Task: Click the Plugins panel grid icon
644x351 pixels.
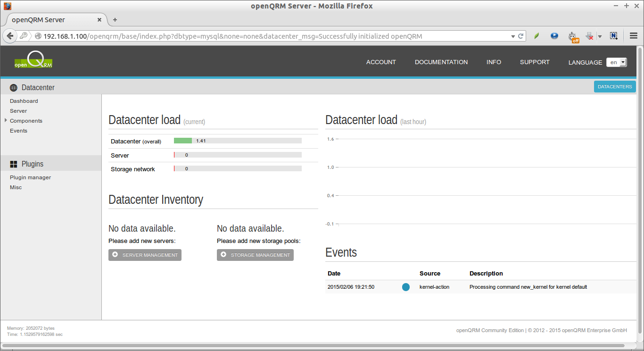Action: 13,164
